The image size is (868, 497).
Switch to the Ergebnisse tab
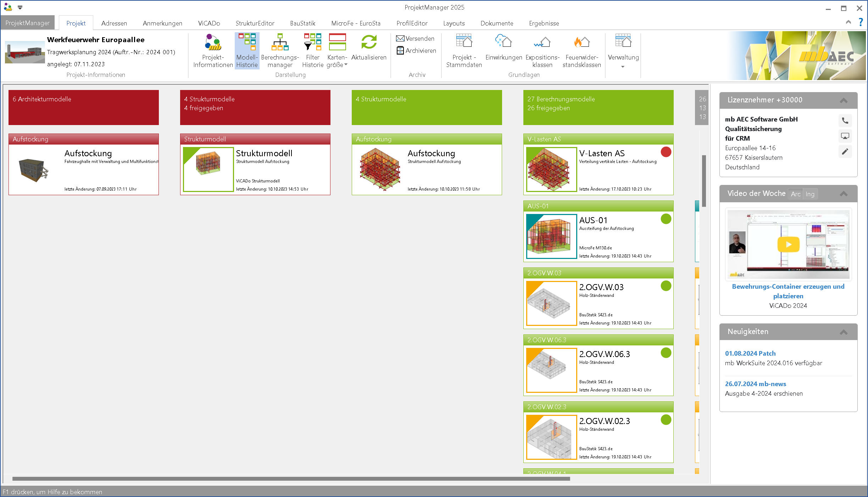click(544, 23)
